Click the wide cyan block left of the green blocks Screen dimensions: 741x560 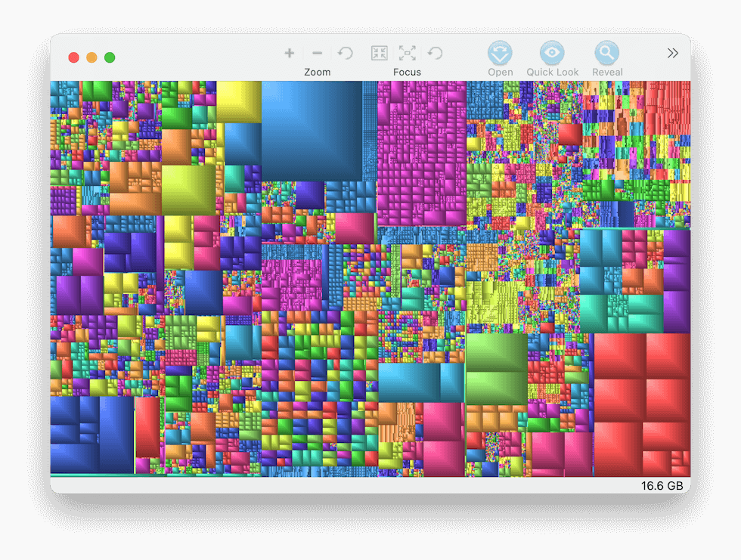click(x=409, y=382)
